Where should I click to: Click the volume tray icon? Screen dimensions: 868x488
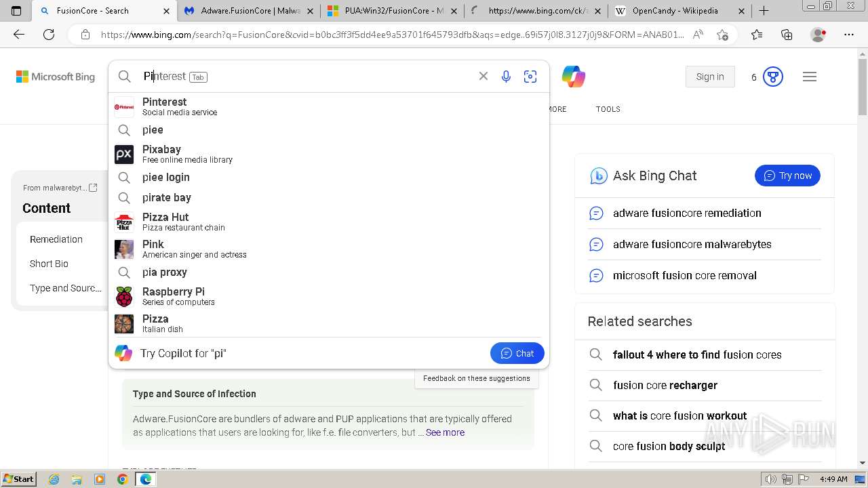770,479
